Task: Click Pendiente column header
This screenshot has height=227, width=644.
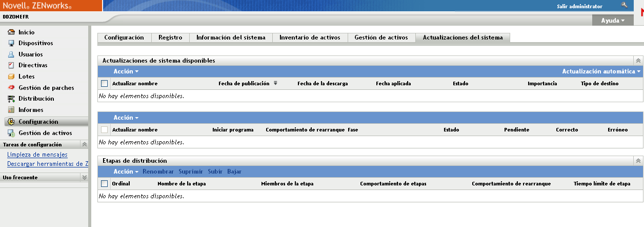Action: [516, 130]
